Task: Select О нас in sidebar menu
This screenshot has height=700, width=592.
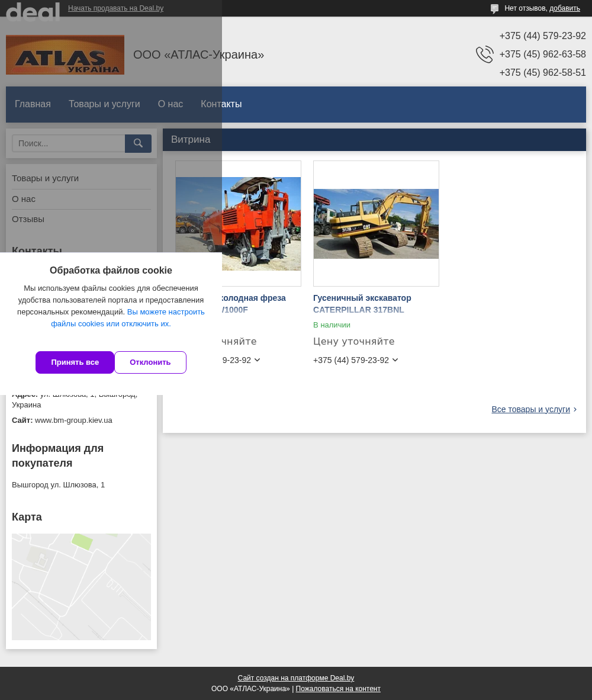Action: (x=24, y=199)
